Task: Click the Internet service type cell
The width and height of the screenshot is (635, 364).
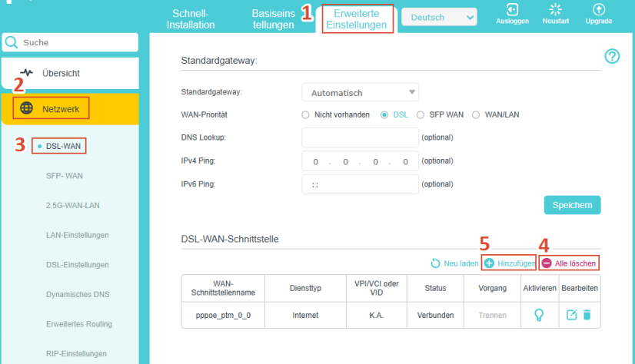Action: (305, 315)
